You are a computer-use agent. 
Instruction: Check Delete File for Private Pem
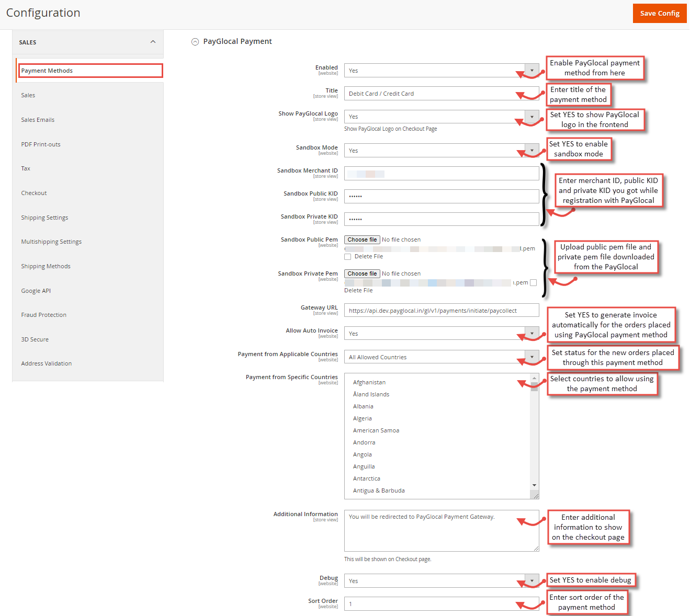click(x=533, y=283)
